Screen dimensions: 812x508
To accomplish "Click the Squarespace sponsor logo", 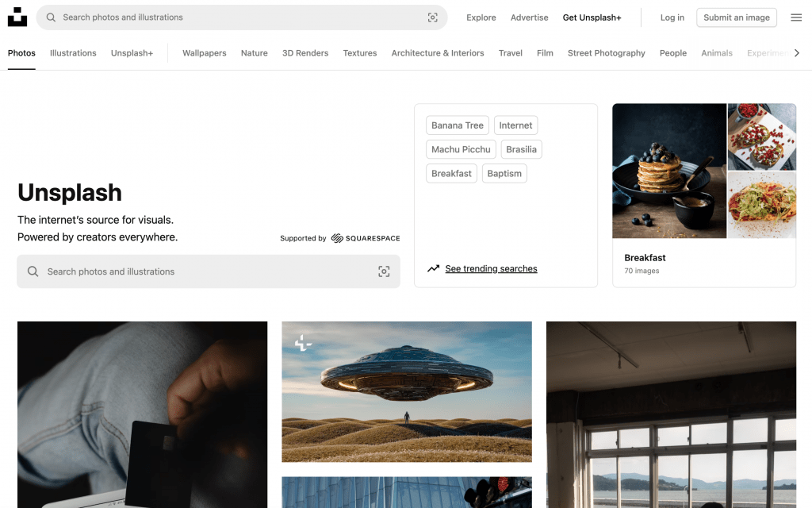I will coord(366,237).
